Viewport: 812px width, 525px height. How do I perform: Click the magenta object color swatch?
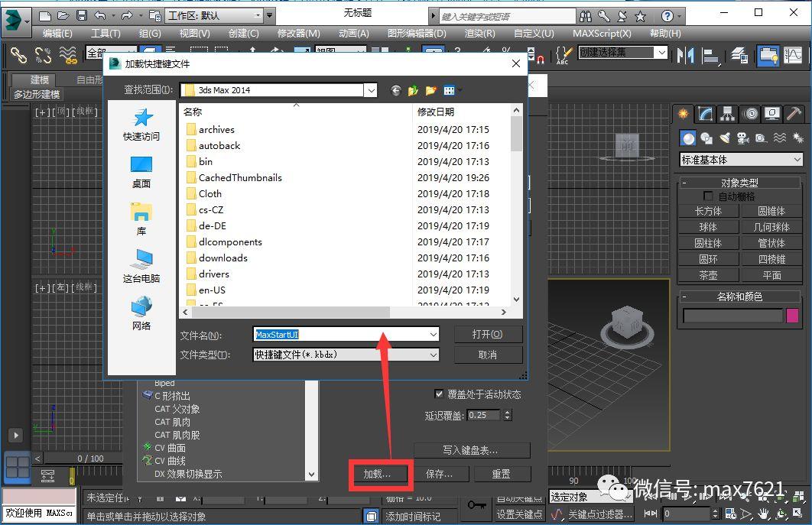[x=792, y=316]
